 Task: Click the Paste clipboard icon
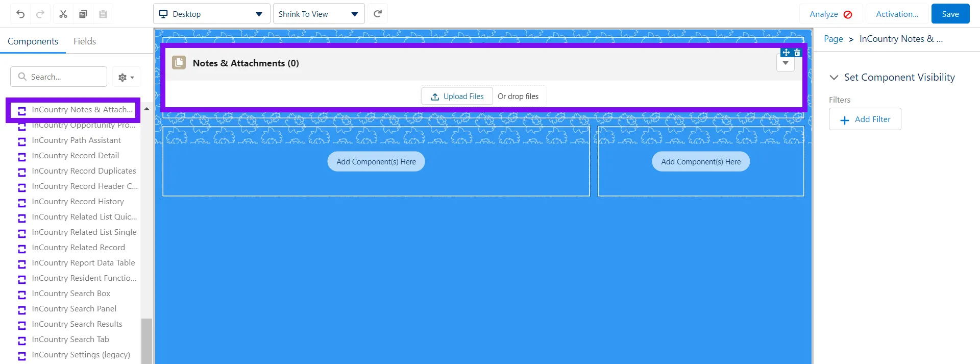103,14
